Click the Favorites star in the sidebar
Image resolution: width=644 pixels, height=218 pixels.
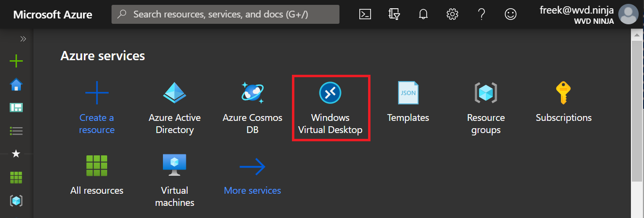pos(16,153)
